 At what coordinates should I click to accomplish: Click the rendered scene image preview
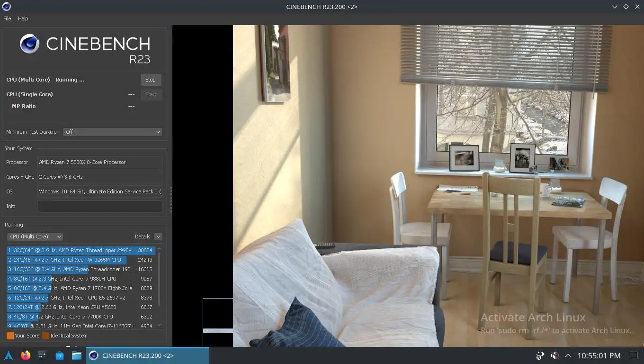coord(438,186)
